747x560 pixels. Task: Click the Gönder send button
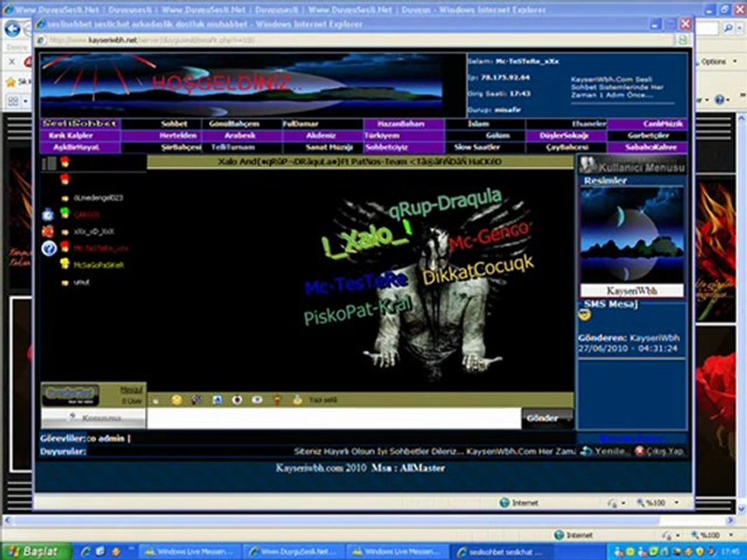click(x=547, y=418)
